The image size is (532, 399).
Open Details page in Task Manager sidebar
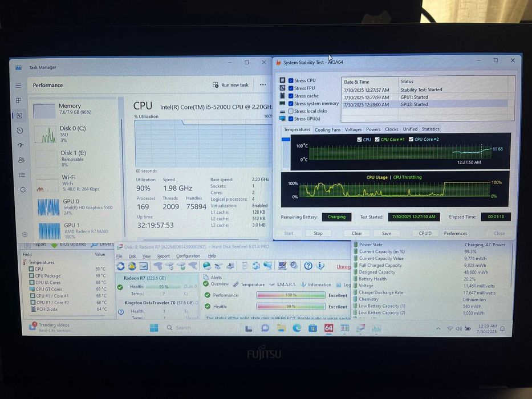[x=22, y=175]
